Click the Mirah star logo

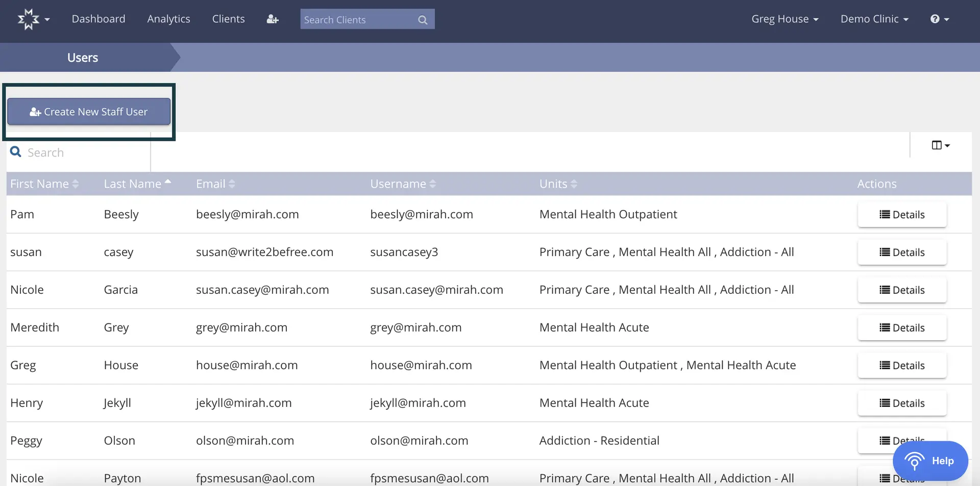coord(29,19)
